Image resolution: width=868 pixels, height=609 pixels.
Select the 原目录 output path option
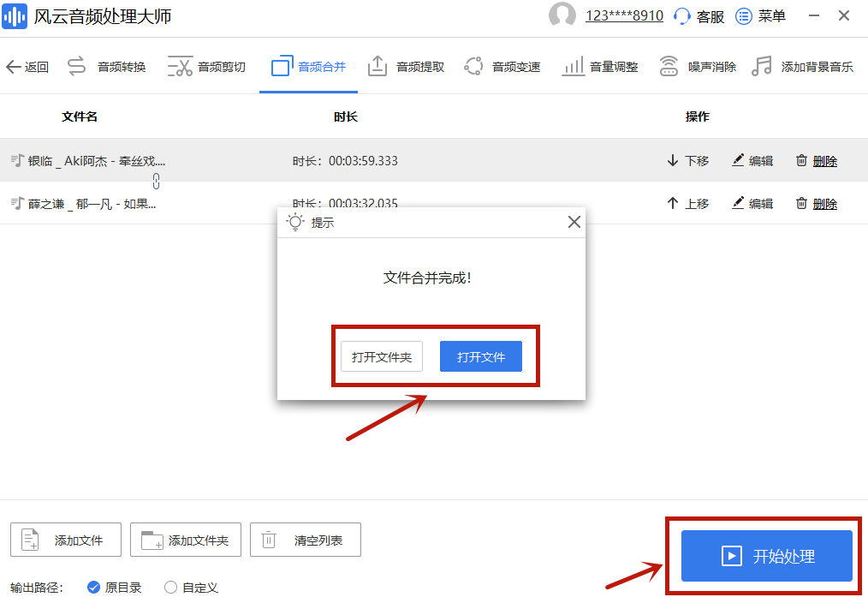click(x=115, y=588)
